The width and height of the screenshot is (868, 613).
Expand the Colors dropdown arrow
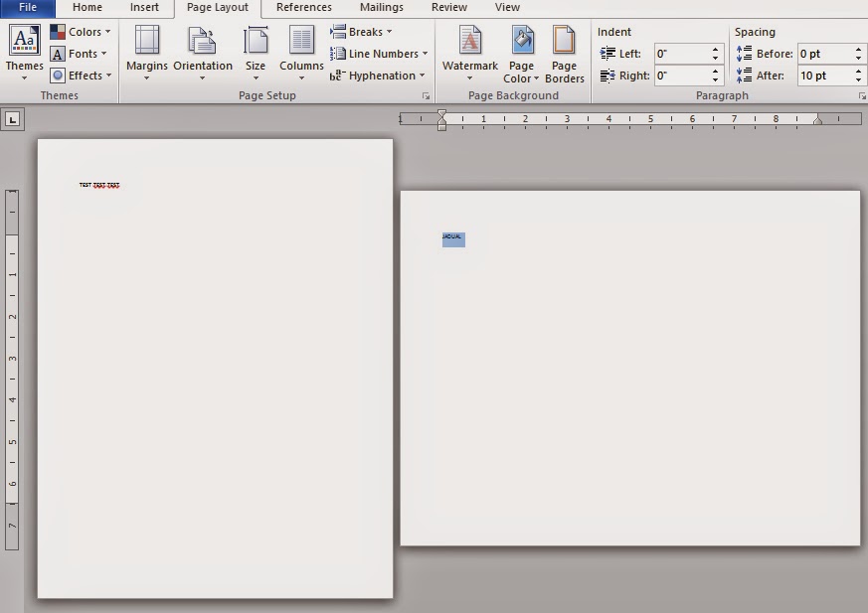pos(108,32)
